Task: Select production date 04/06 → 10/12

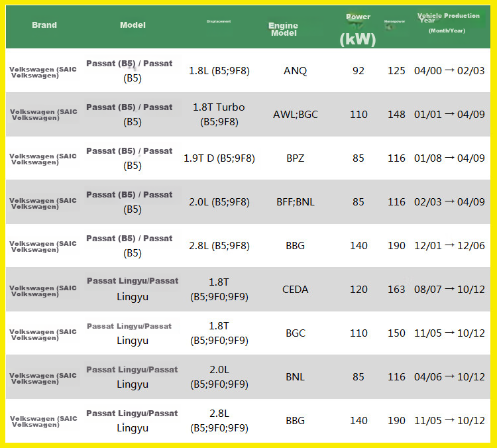Action: tap(449, 376)
